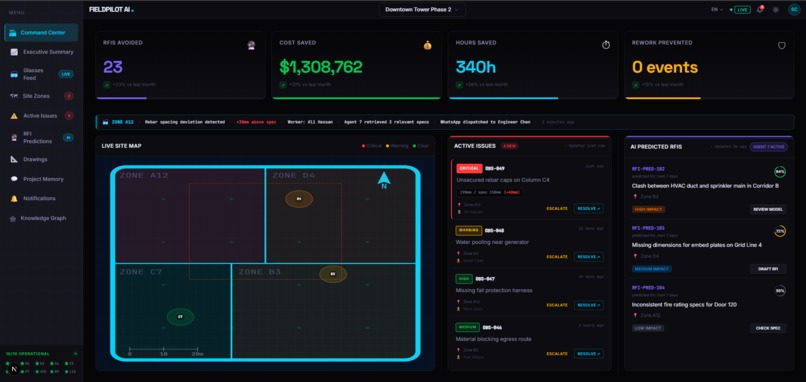Click the ZONE A12 label on map
806x382 pixels.
(x=144, y=176)
